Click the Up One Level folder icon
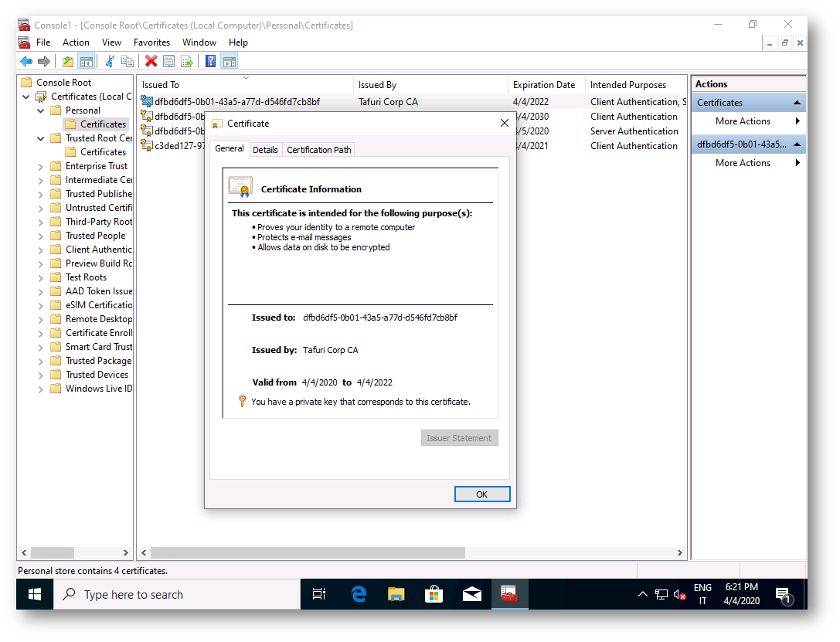This screenshot has width=840, height=642. pos(68,62)
